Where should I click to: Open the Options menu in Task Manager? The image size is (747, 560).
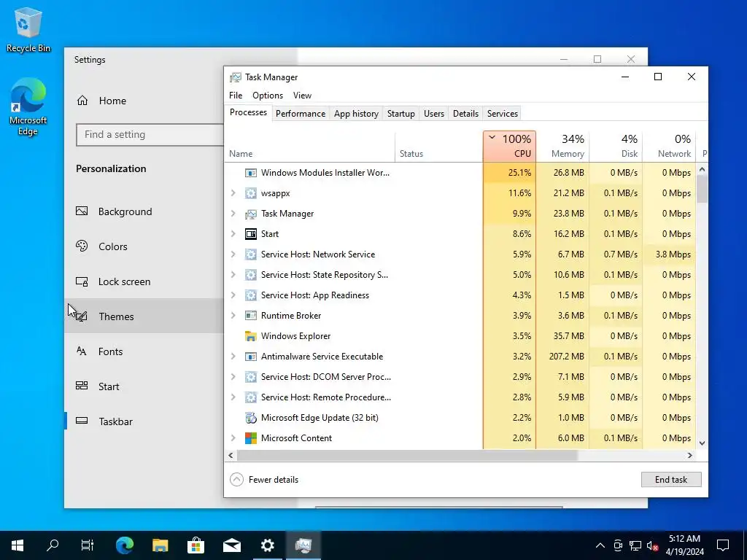pos(267,96)
